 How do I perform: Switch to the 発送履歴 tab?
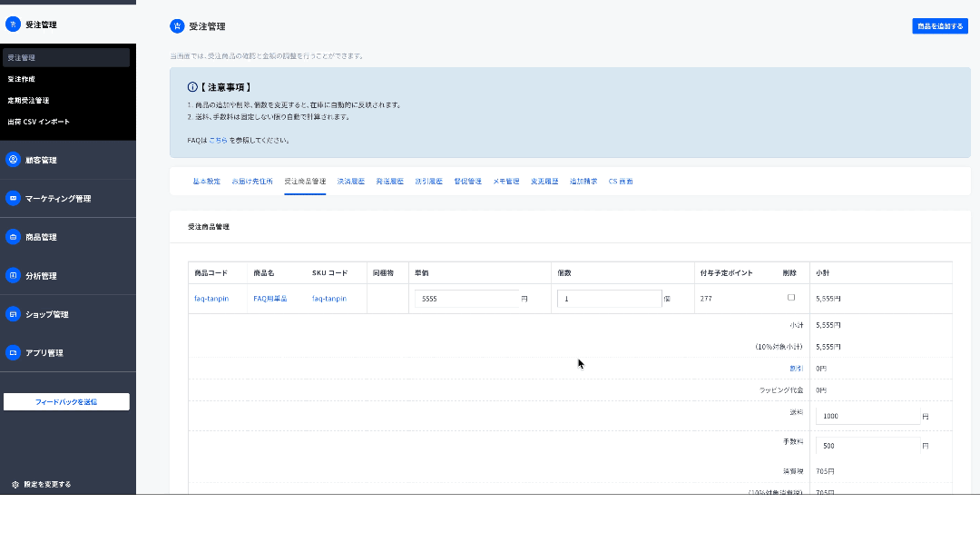coord(389,182)
